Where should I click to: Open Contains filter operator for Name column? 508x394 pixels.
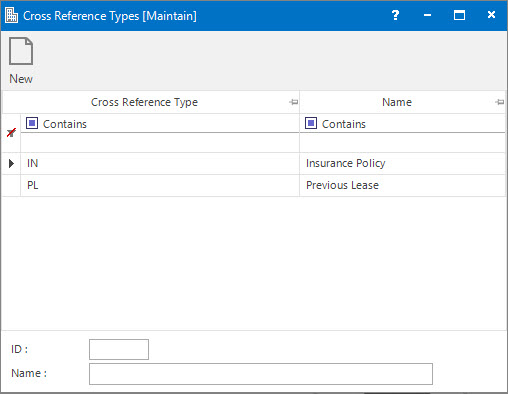coord(311,123)
